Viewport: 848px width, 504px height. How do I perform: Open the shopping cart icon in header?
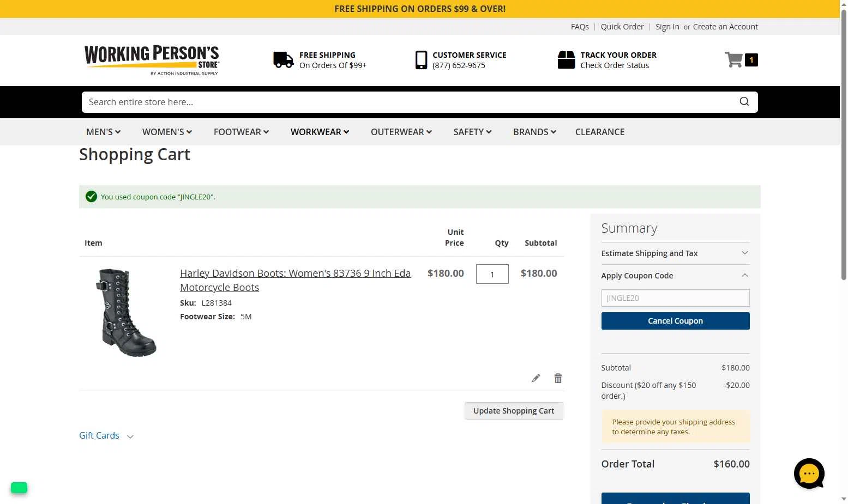pyautogui.click(x=733, y=59)
